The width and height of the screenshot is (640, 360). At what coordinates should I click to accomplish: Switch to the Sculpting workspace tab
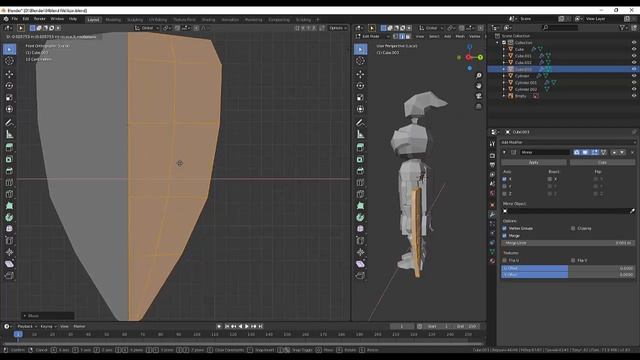pos(135,20)
